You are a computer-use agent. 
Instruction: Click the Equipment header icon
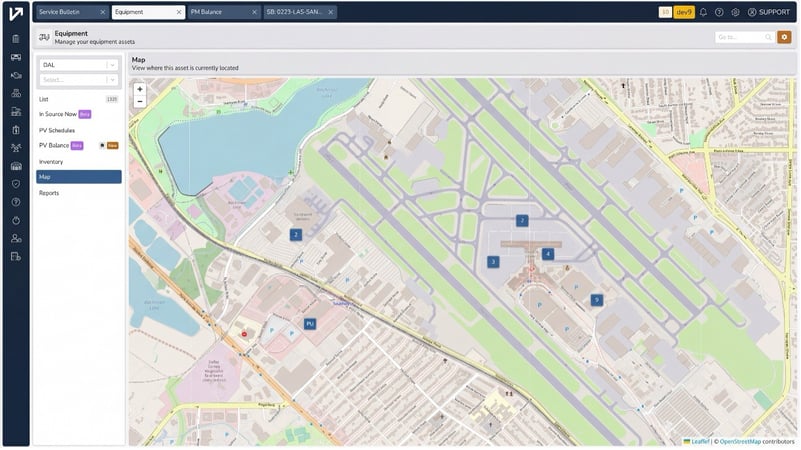[44, 37]
